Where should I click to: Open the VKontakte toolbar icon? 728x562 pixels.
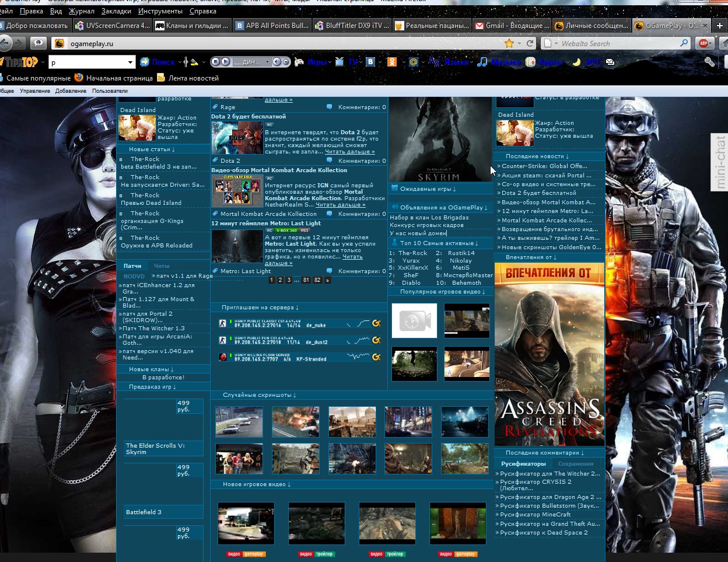pyautogui.click(x=370, y=62)
